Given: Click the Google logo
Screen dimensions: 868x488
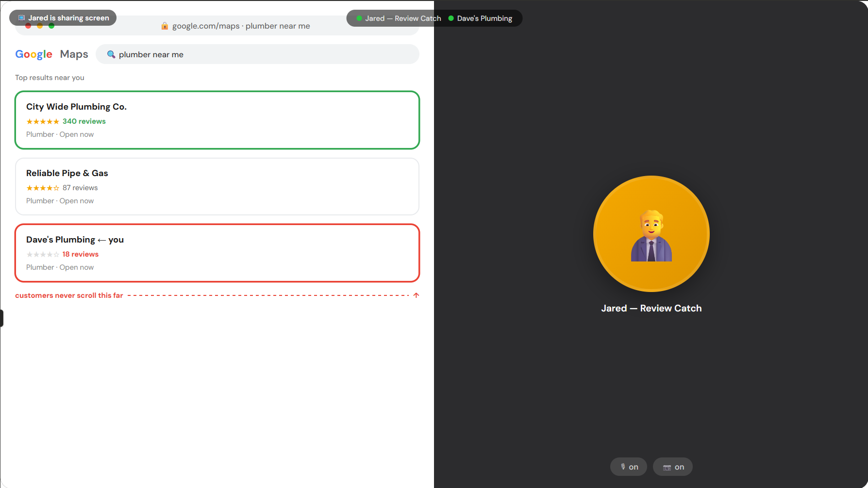Looking at the screenshot, I should click(x=33, y=54).
